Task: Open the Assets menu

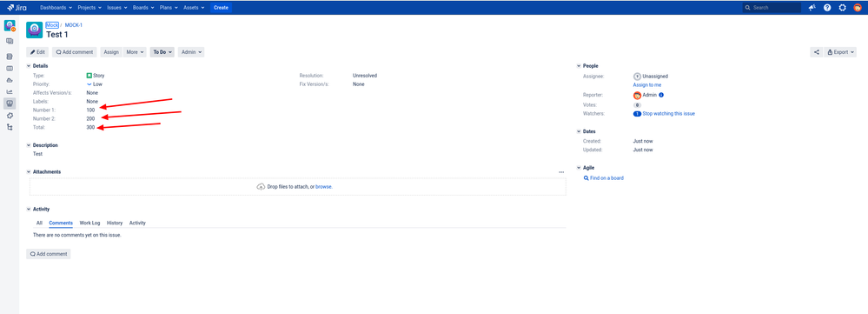Action: tap(194, 8)
